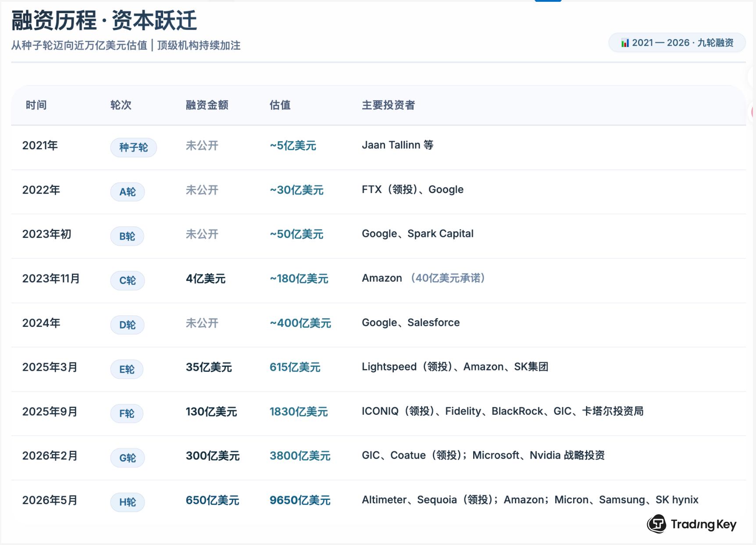
Task: Click the 2024年 date cell
Action: [41, 323]
